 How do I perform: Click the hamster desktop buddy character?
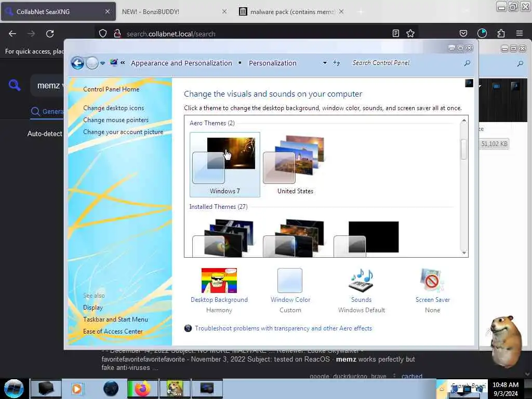(x=506, y=341)
